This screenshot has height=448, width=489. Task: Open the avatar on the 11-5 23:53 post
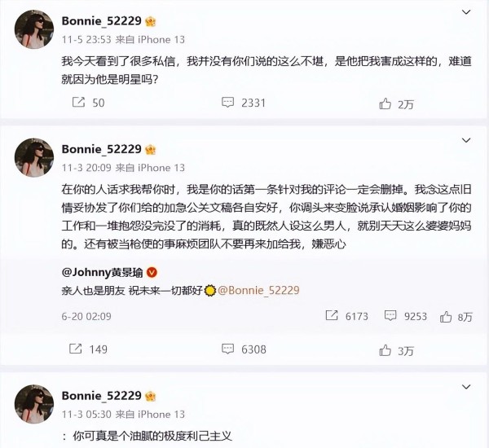[34, 29]
